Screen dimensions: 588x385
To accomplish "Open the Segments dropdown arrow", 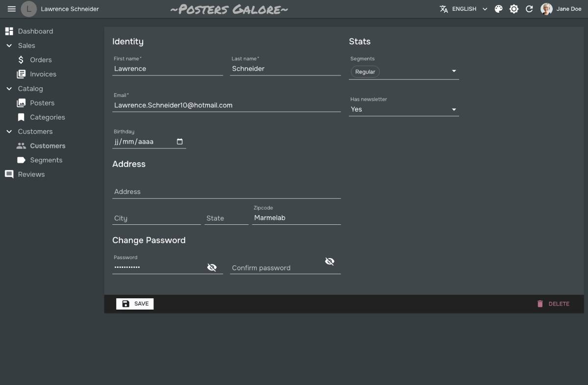I will (x=454, y=72).
